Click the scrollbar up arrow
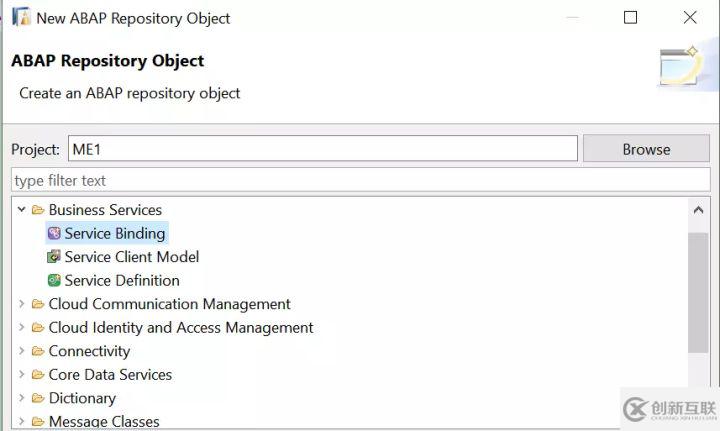This screenshot has width=720, height=431. [698, 210]
